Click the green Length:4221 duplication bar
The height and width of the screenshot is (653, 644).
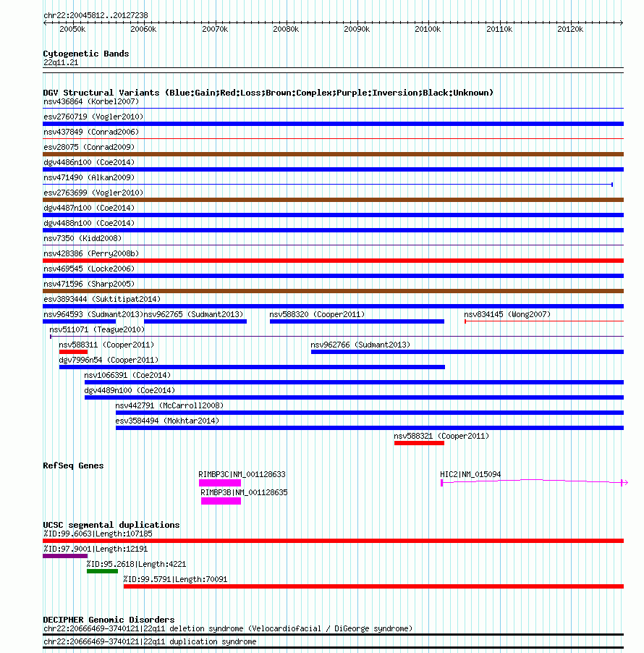(103, 571)
